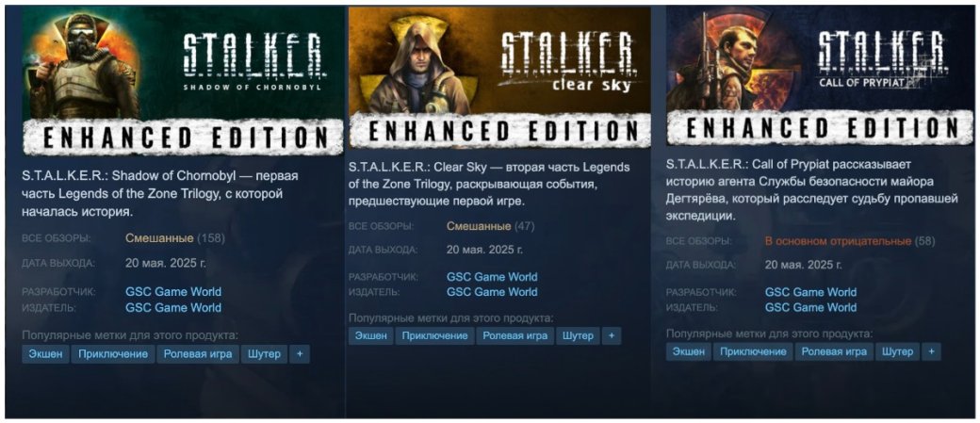View В основном отрицательные reviews
The image size is (980, 423).
(838, 241)
